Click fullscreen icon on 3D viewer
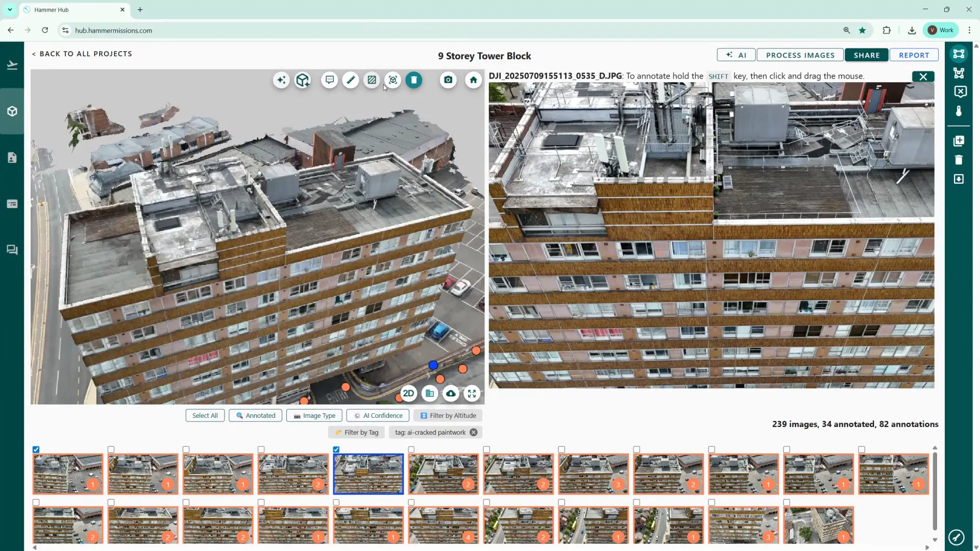980x551 pixels. pyautogui.click(x=472, y=393)
